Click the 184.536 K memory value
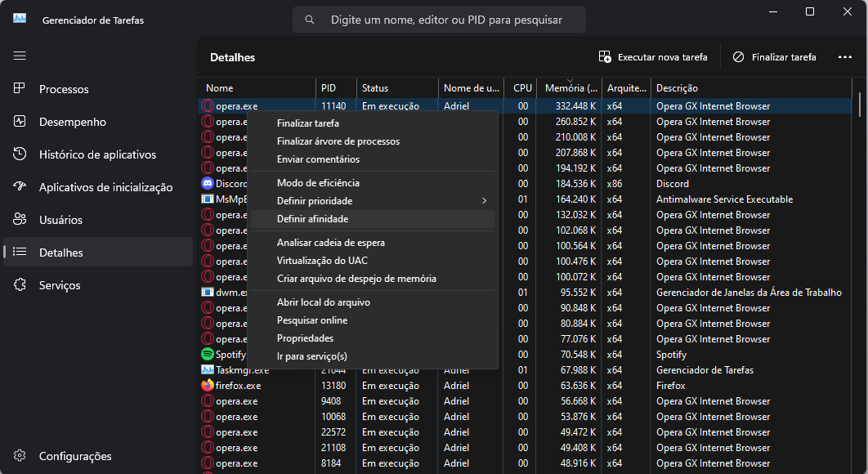This screenshot has width=868, height=474. pyautogui.click(x=575, y=184)
